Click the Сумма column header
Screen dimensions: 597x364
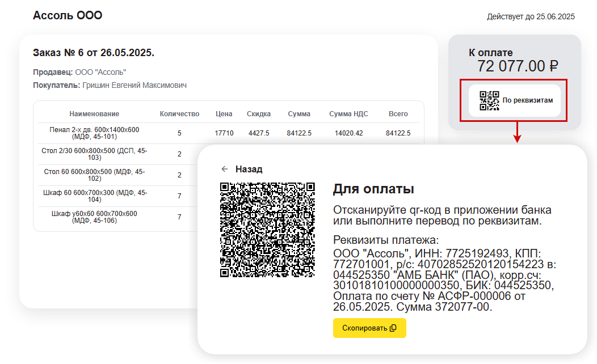click(299, 114)
